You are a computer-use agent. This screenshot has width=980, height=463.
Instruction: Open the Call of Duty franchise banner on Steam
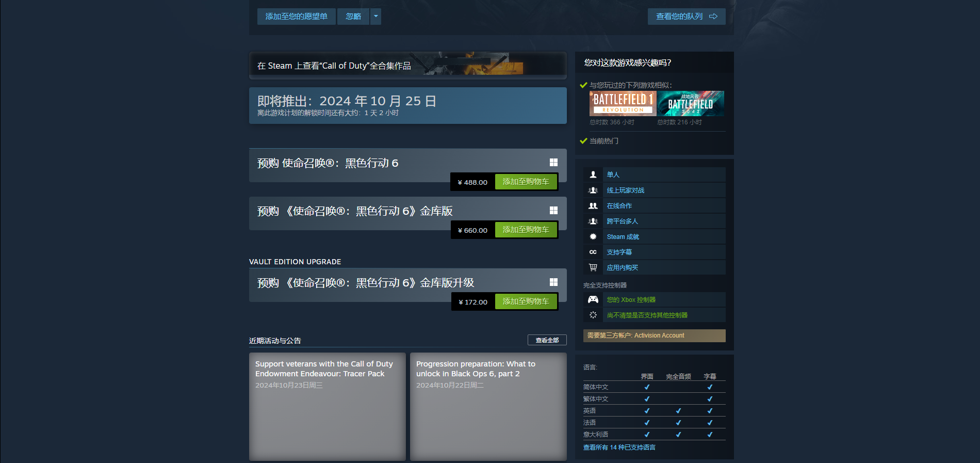[408, 66]
